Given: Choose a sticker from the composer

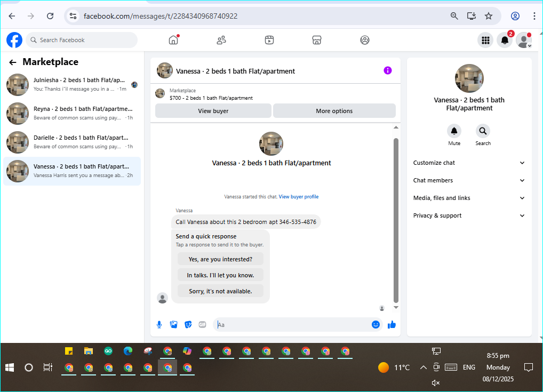Looking at the screenshot, I should coord(188,324).
